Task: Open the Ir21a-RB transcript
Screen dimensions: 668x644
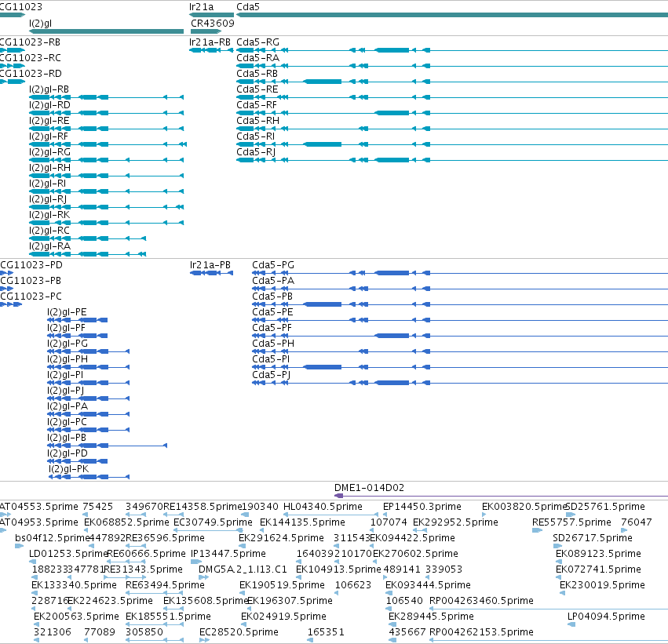Action: click(210, 42)
